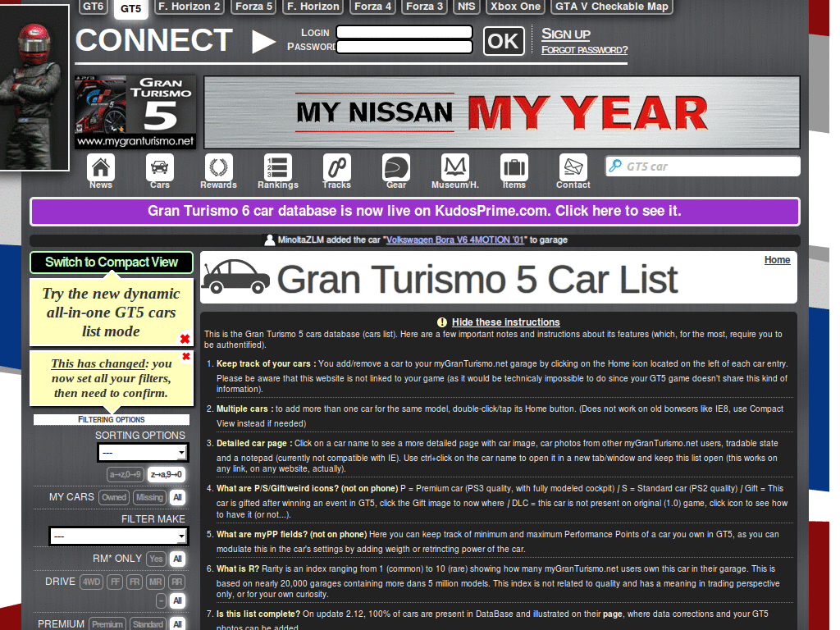Image resolution: width=840 pixels, height=630 pixels.
Task: Click Hide these instructions link
Action: pyautogui.click(x=505, y=322)
